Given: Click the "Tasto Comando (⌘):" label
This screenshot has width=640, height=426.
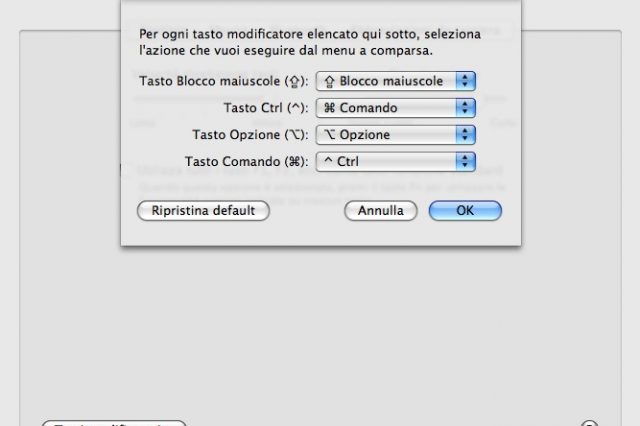Looking at the screenshot, I should [246, 161].
